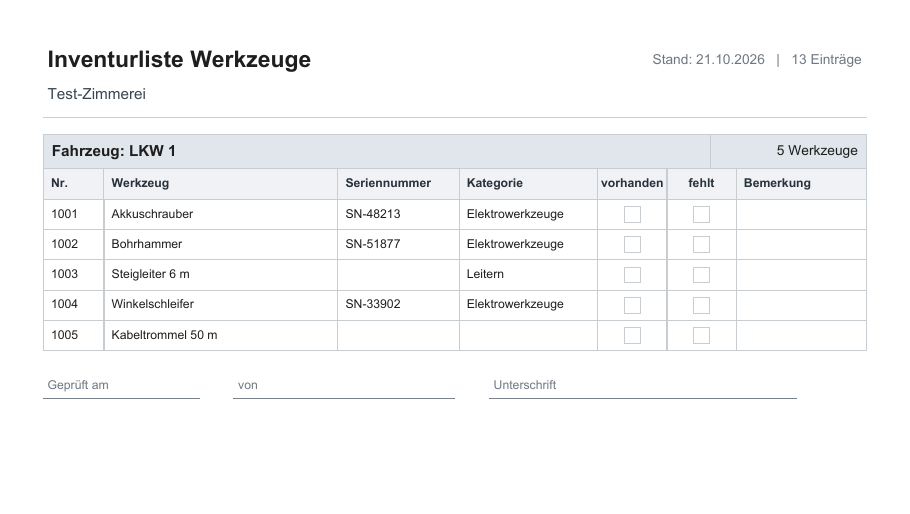Tick 'vorhanden' checkbox for Bohrhammer
910x514 pixels.
[x=632, y=245]
